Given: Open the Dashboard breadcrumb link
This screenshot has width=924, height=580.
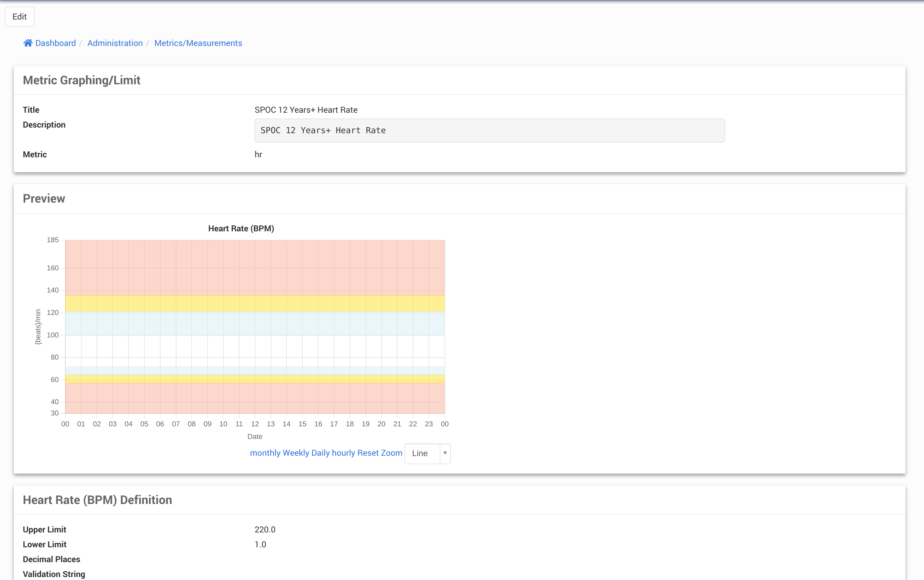Looking at the screenshot, I should [55, 43].
